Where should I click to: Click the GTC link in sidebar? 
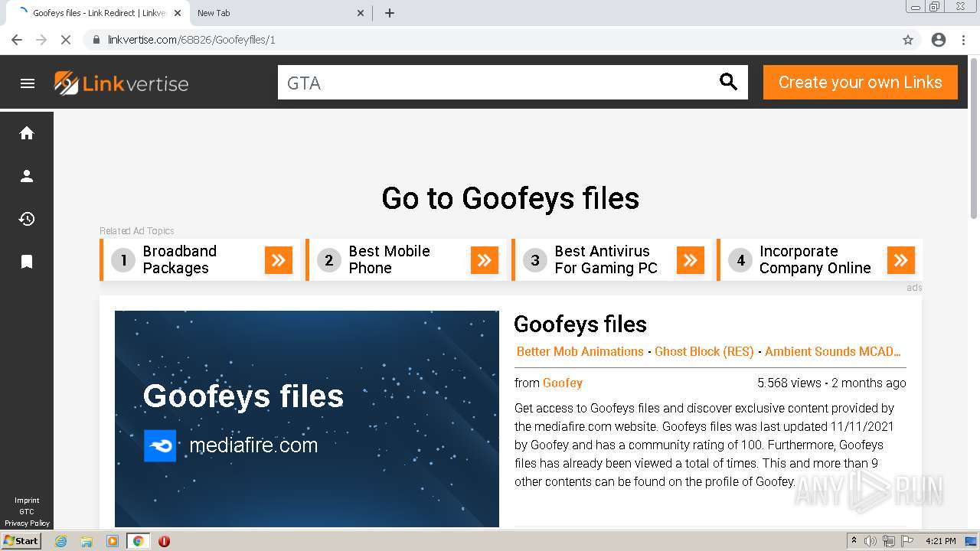pyautogui.click(x=27, y=512)
